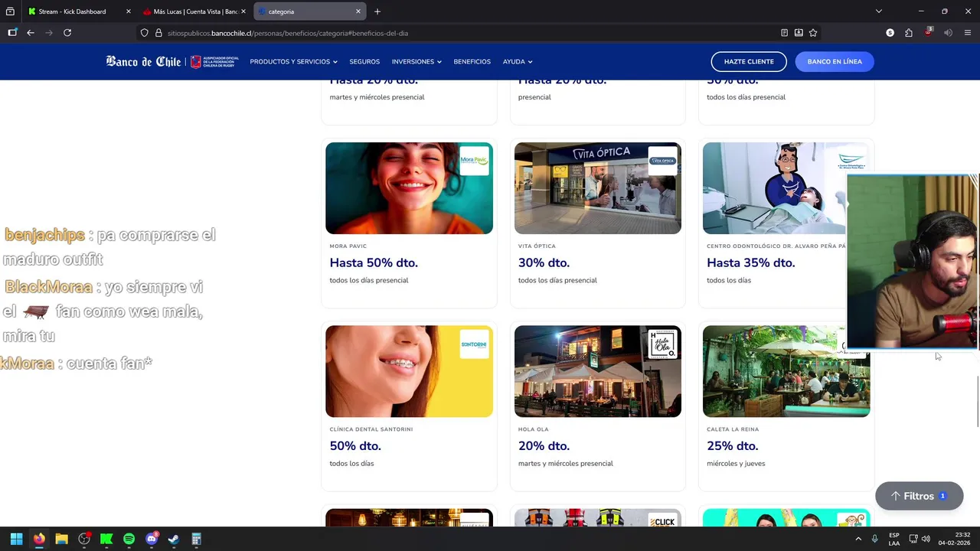Open File Explorer from the taskbar

(61, 539)
